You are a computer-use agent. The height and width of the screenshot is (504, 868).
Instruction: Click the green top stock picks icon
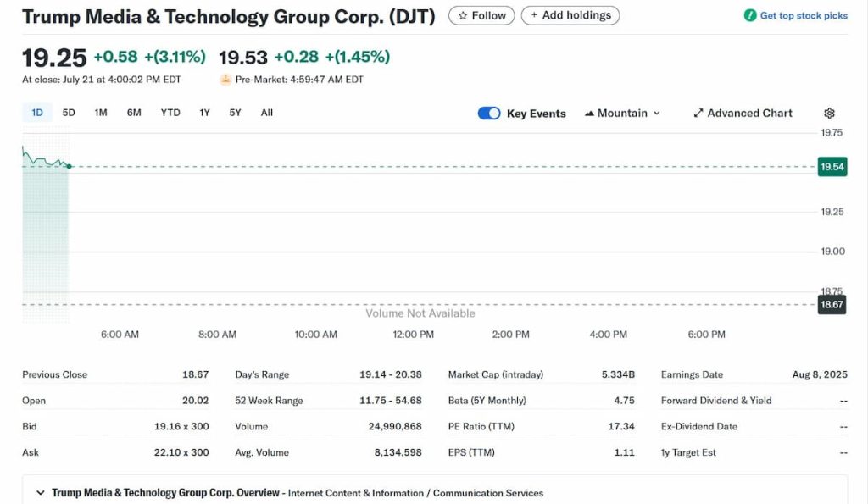pyautogui.click(x=750, y=15)
